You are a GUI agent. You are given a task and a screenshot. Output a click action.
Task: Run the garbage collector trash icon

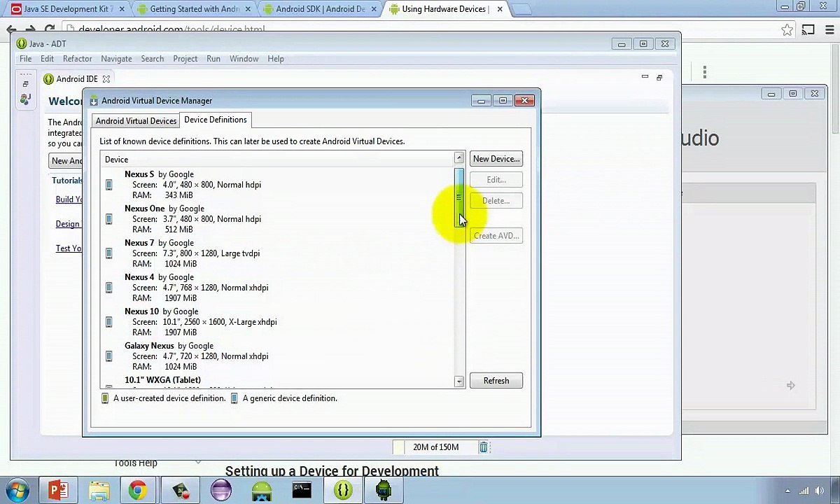[483, 447]
